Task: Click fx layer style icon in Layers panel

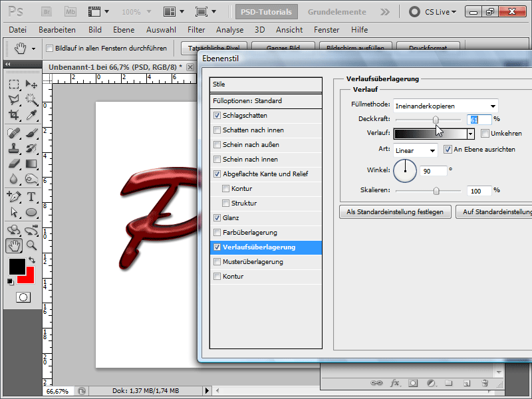Action: tap(394, 383)
